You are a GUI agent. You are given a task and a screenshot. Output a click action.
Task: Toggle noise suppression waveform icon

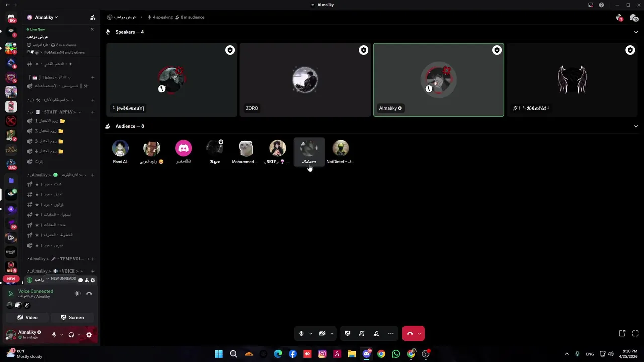click(x=77, y=294)
